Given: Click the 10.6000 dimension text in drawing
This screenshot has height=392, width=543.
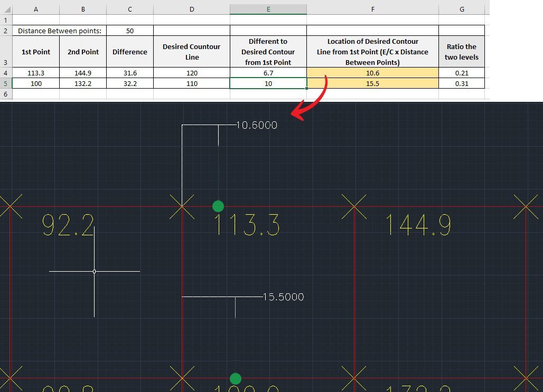Looking at the screenshot, I should point(256,125).
